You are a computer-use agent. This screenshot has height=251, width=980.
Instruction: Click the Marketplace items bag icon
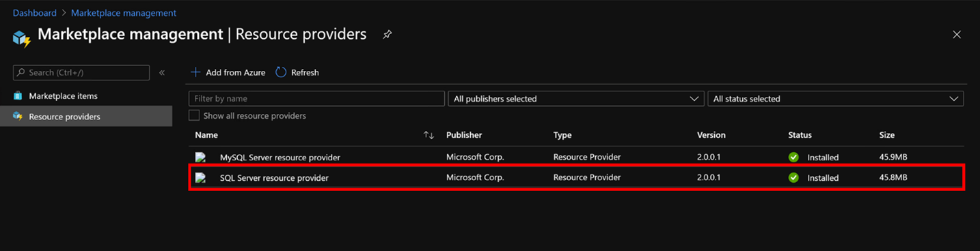[x=18, y=96]
